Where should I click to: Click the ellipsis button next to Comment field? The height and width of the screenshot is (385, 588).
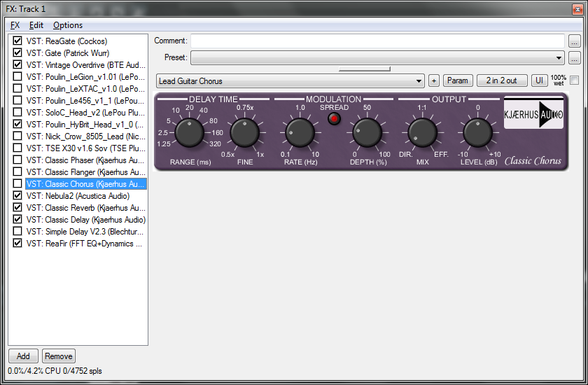[x=575, y=41]
